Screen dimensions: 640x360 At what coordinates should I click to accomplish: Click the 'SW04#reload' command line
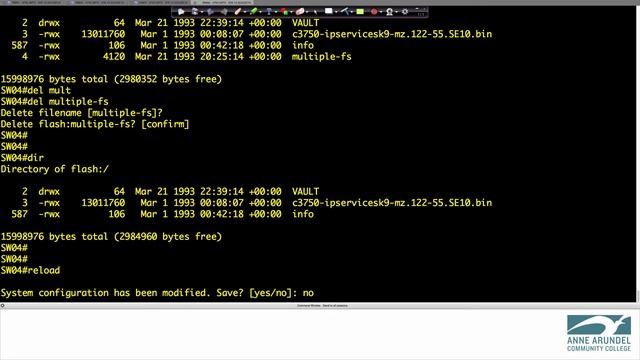tap(30, 270)
